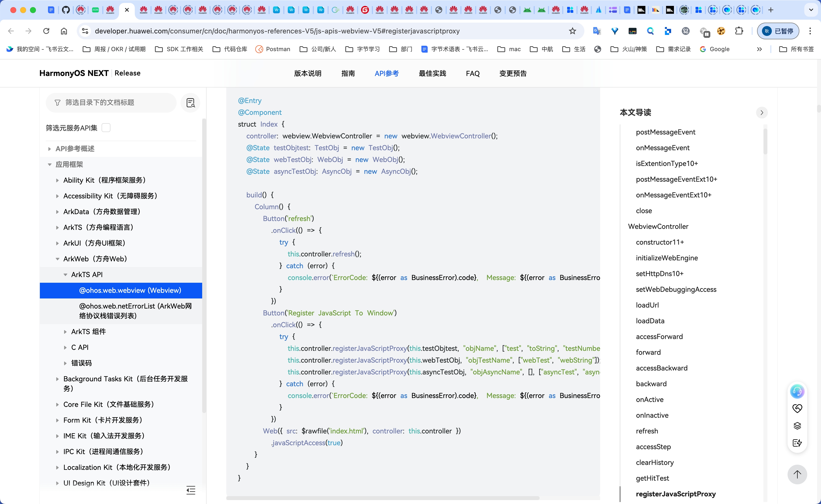
Task: Open the Google bookmark
Action: 715,49
